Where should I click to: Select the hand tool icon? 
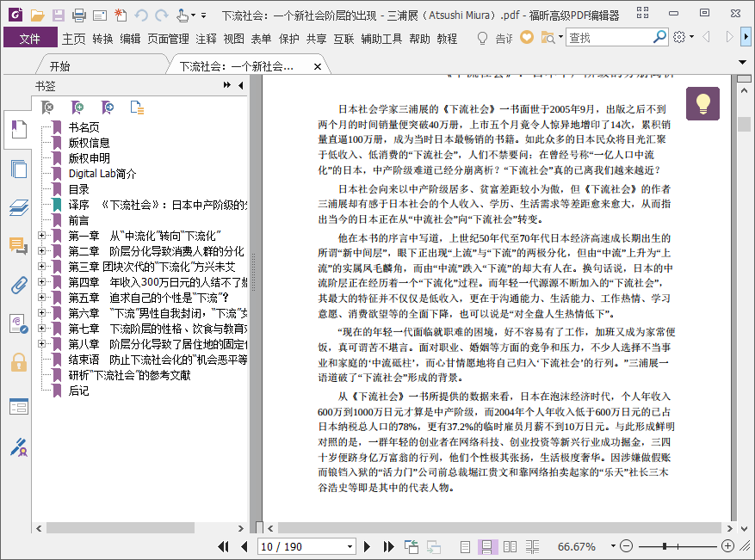pyautogui.click(x=182, y=15)
